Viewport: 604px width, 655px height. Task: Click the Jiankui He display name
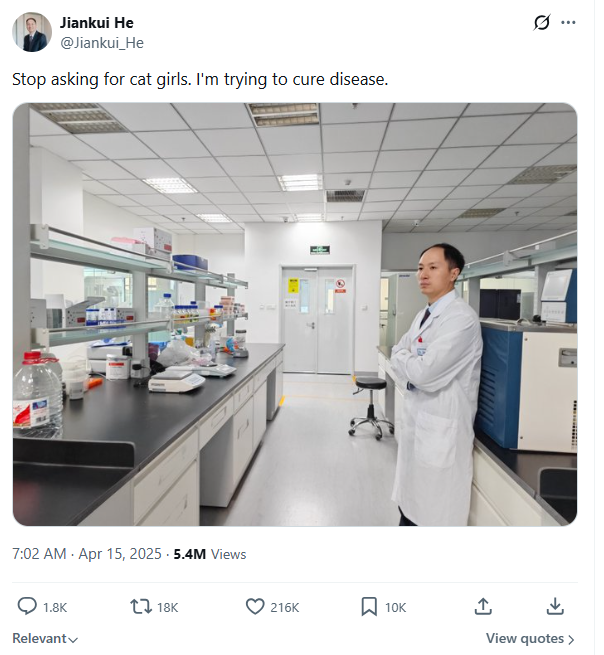[97, 23]
